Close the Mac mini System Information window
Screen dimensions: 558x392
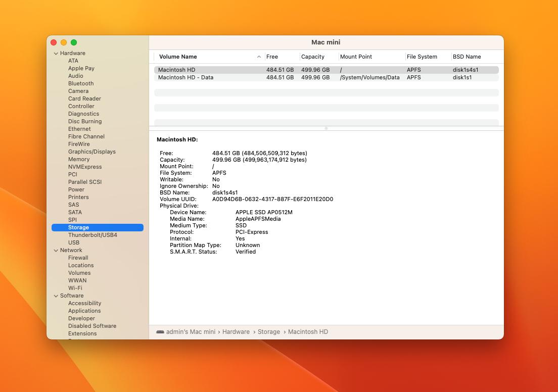click(x=54, y=43)
